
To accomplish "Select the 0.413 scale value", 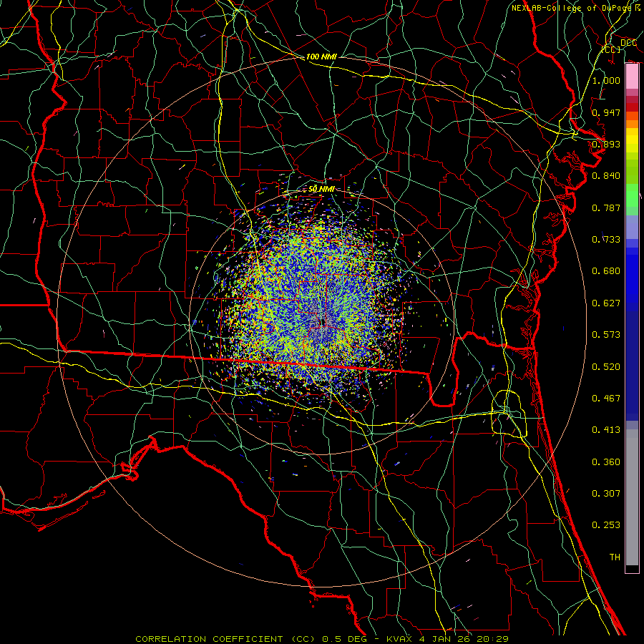I will click(x=606, y=430).
